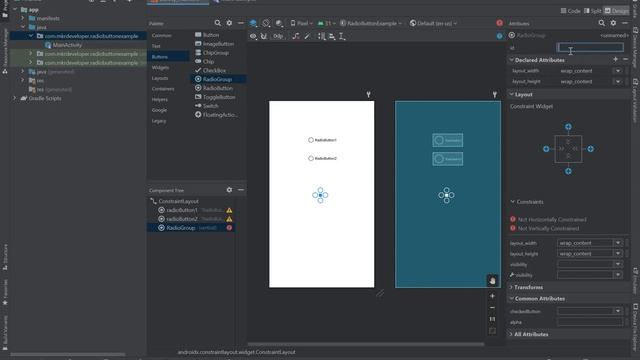Select RadioButton2 in design preview
The height and width of the screenshot is (360, 640).
[322, 158]
